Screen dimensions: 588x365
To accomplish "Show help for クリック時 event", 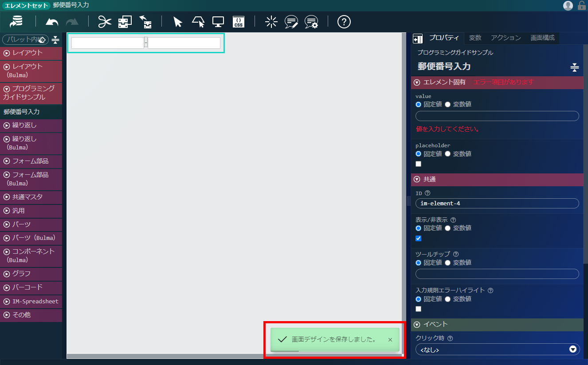I will click(x=450, y=338).
